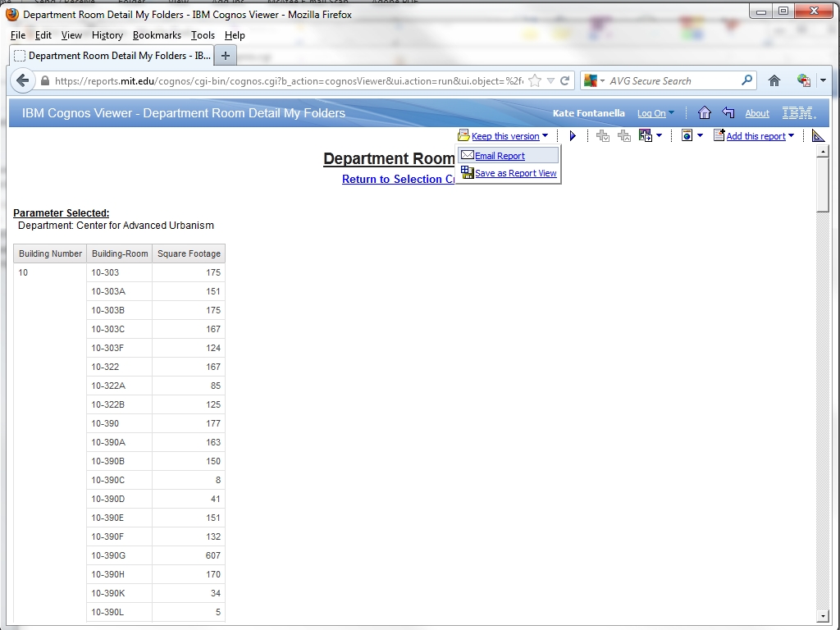This screenshot has height=630, width=840.
Task: Open the Keep this version dropdown
Action: [545, 136]
